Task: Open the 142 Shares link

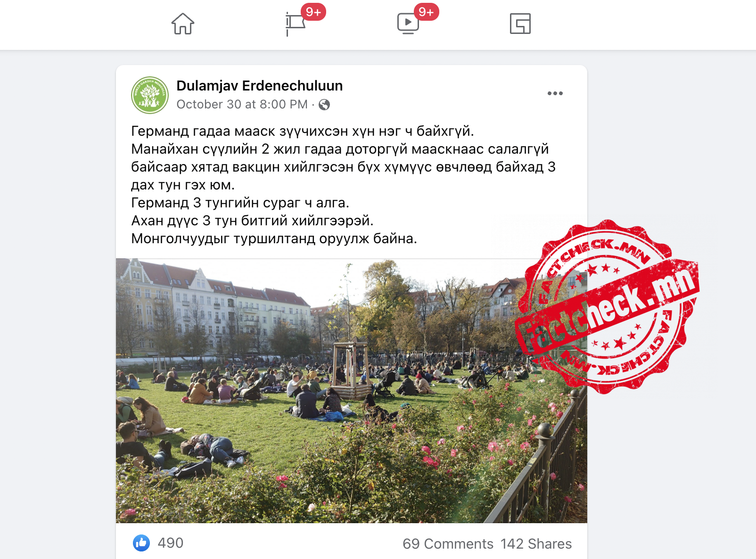Action: [x=536, y=544]
